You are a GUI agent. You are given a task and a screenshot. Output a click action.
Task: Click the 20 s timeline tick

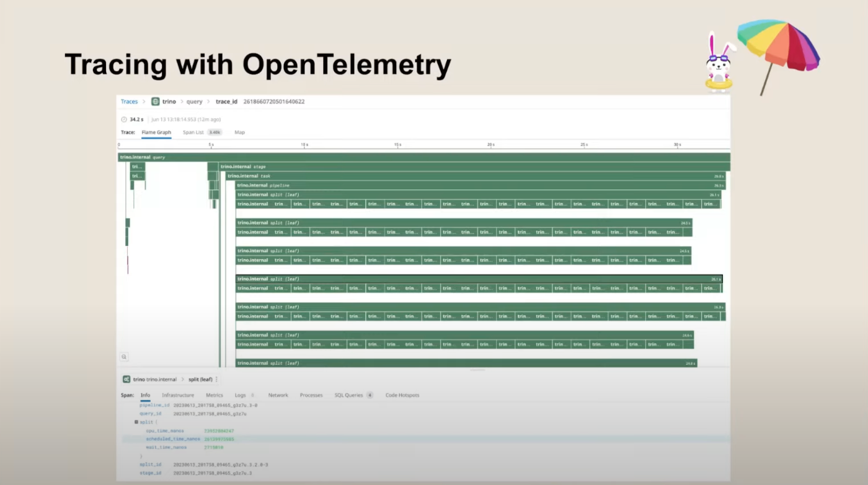click(x=491, y=145)
